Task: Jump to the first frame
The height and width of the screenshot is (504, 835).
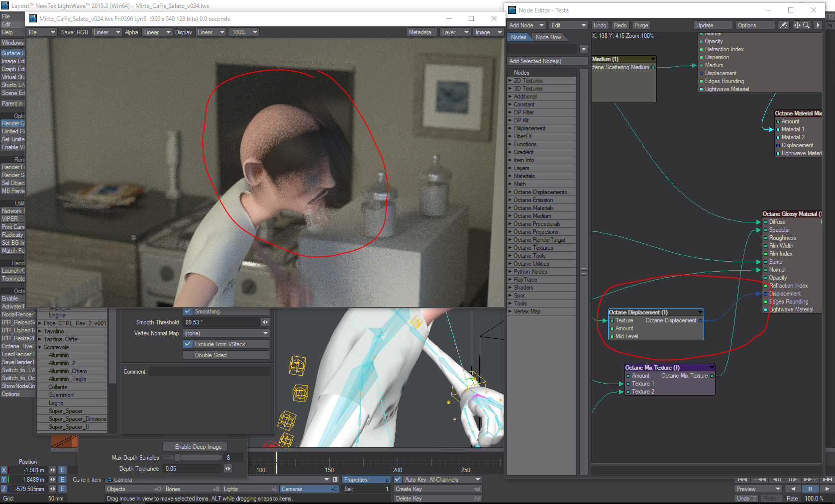Action: (x=742, y=480)
